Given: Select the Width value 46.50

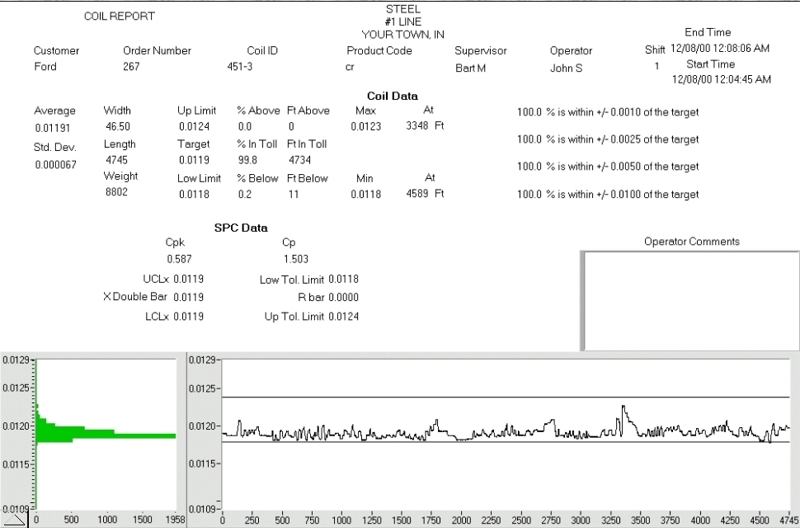Looking at the screenshot, I should (x=116, y=128).
